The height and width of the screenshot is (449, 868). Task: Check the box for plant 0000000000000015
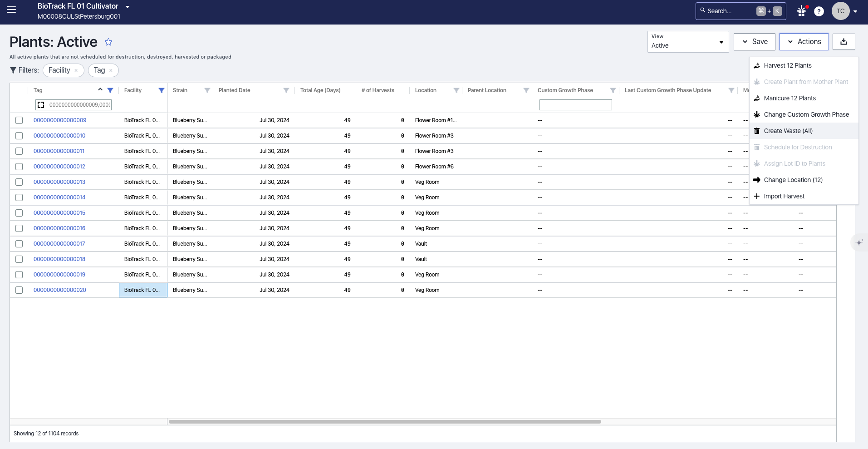click(x=19, y=213)
